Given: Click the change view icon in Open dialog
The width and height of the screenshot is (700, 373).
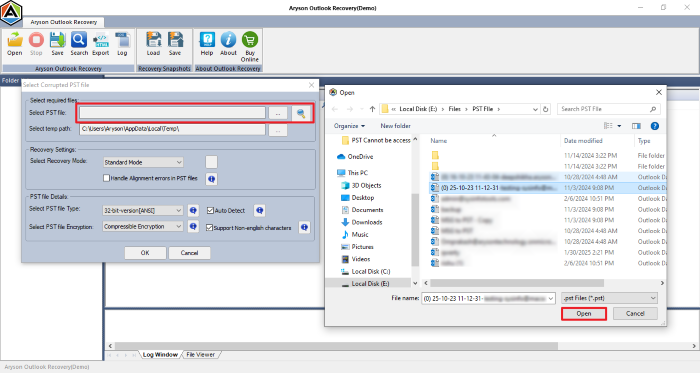Looking at the screenshot, I should tap(608, 126).
